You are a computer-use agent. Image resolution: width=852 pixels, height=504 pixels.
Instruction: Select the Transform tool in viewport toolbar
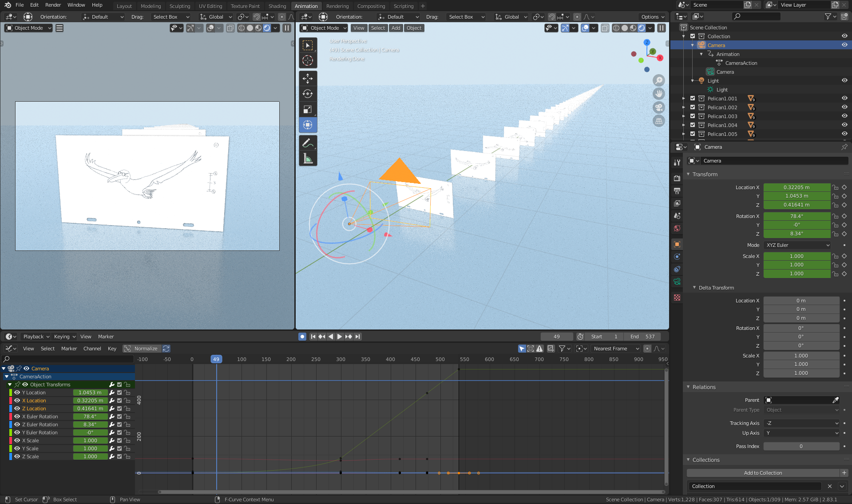point(308,125)
